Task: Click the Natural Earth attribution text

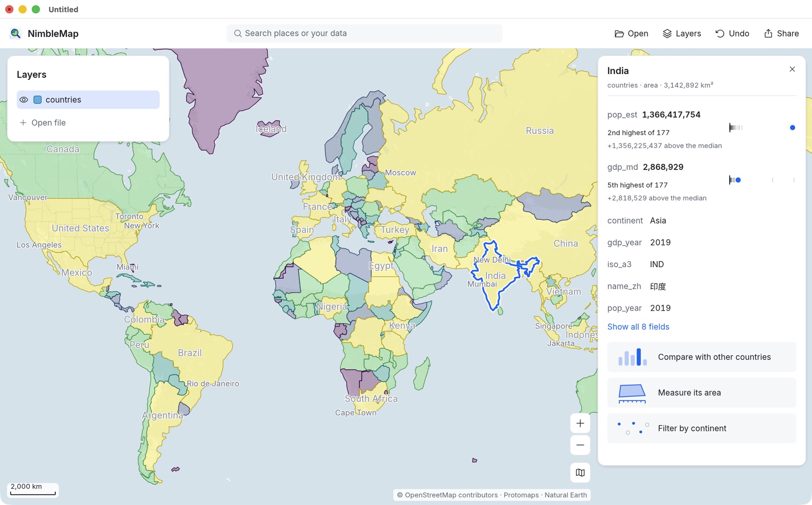Action: pos(566,495)
